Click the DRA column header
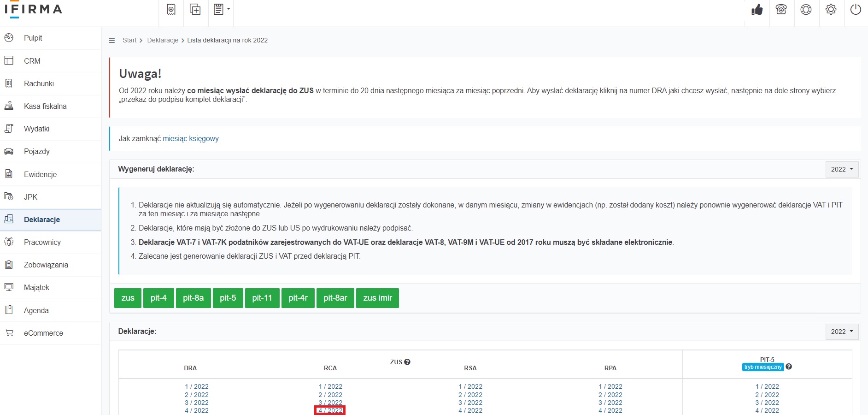This screenshot has height=415, width=868. (190, 368)
